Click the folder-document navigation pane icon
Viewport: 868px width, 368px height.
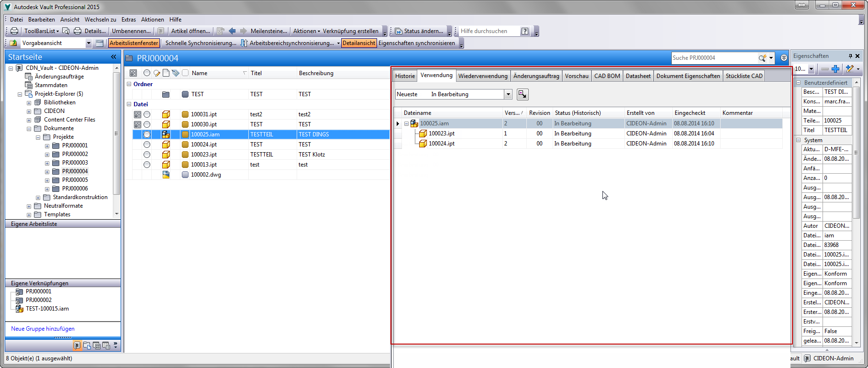pos(87,346)
